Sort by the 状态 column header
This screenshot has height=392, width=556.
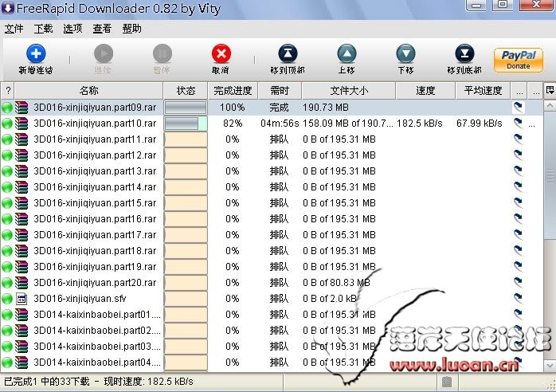point(186,91)
